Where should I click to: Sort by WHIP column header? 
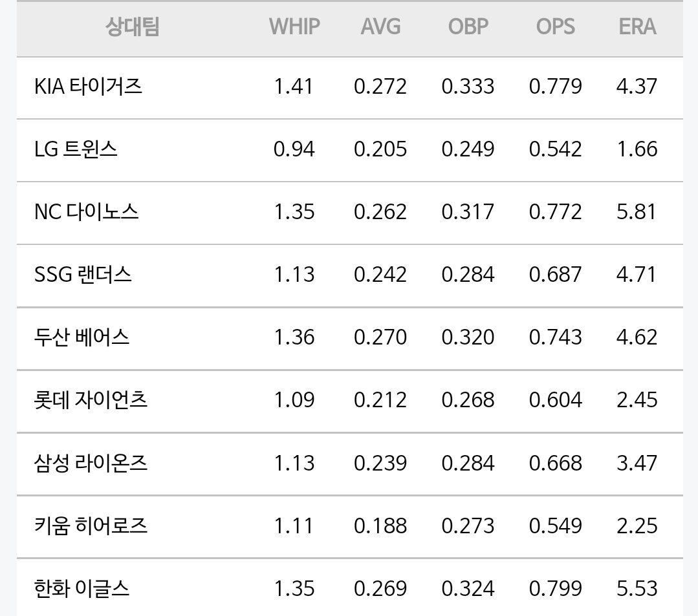(294, 27)
